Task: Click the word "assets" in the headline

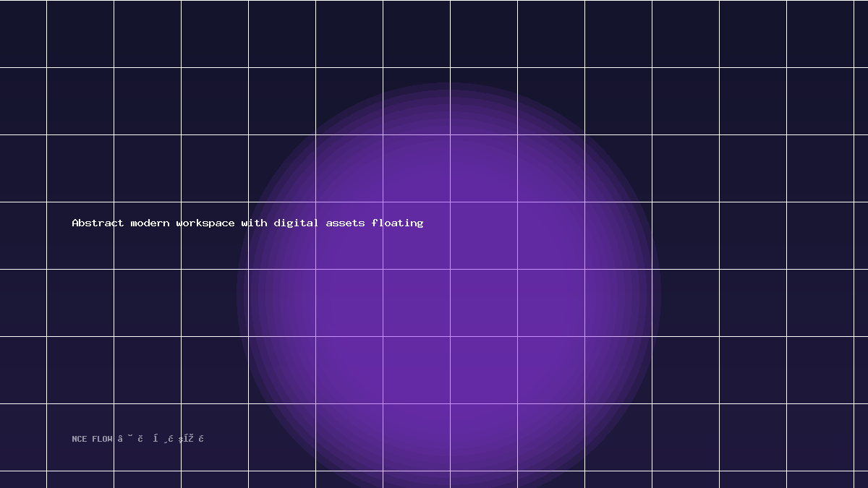Action: (x=346, y=223)
